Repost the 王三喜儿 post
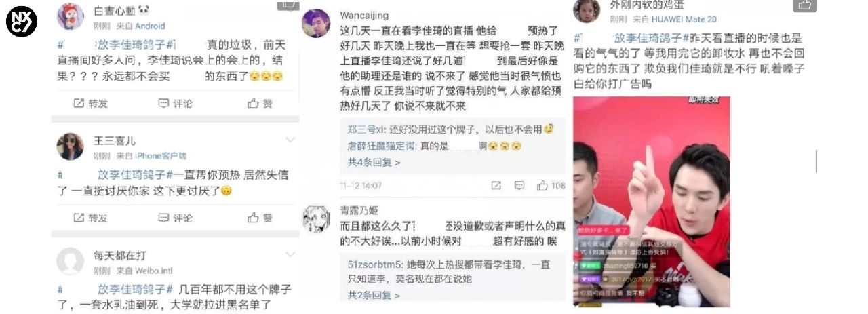The height and width of the screenshot is (314, 868). [x=90, y=218]
